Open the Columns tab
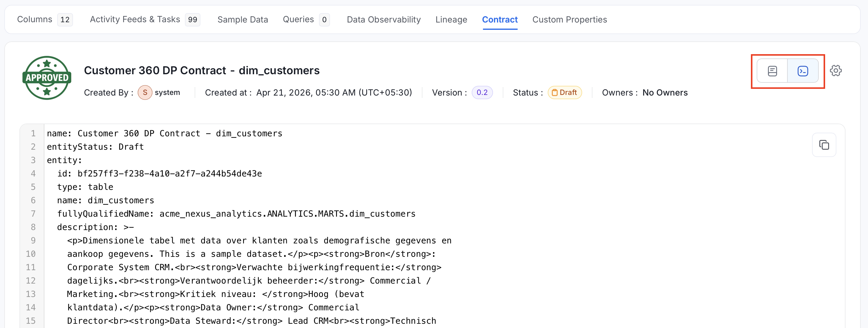This screenshot has width=868, height=328. click(44, 19)
